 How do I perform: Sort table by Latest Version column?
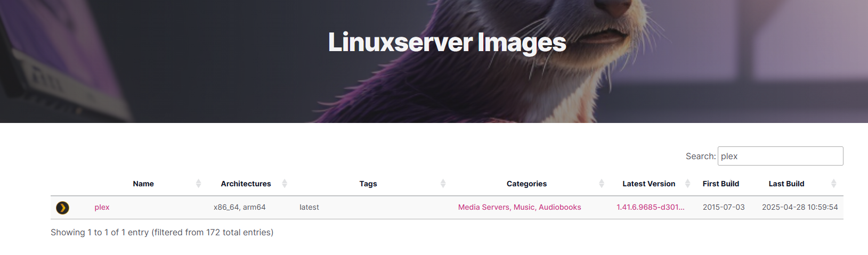(x=649, y=184)
